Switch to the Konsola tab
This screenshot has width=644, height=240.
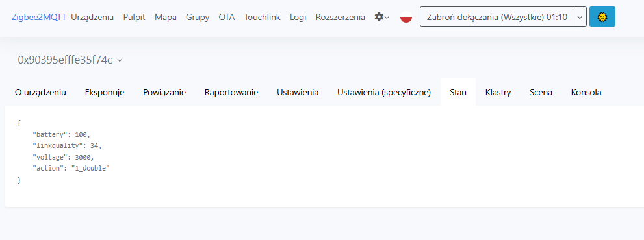pyautogui.click(x=586, y=92)
